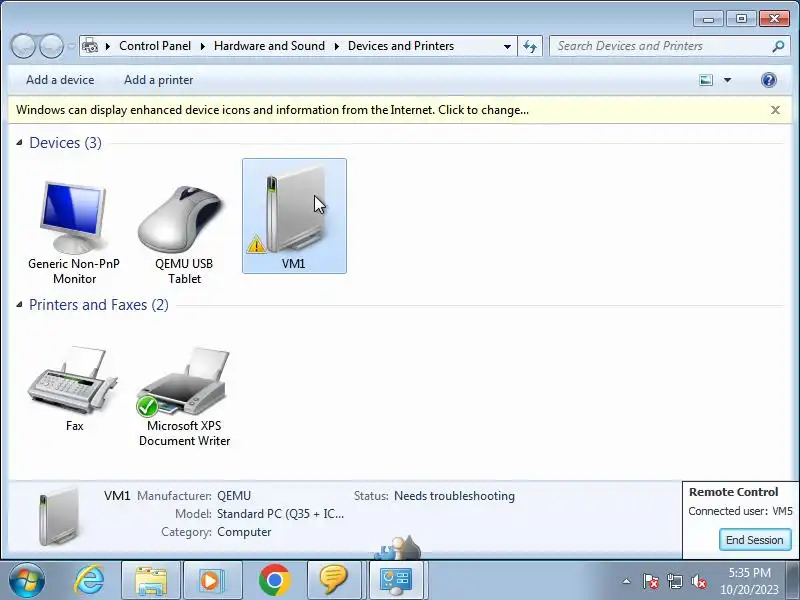Select the VM1 computer device
The height and width of the screenshot is (600, 800).
tap(294, 216)
